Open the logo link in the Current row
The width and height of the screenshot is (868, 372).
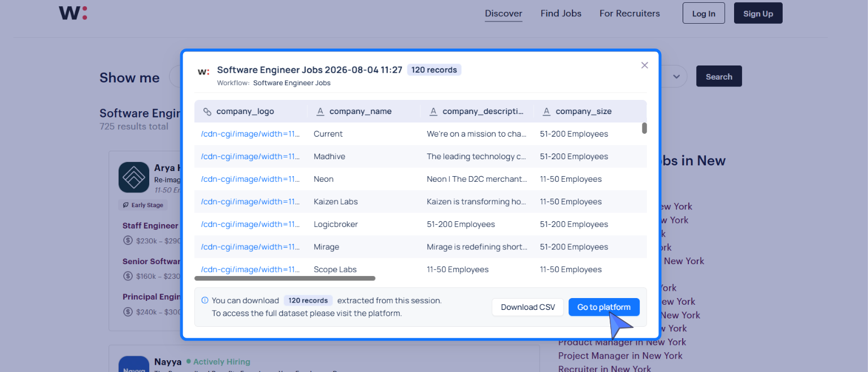pyautogui.click(x=250, y=134)
